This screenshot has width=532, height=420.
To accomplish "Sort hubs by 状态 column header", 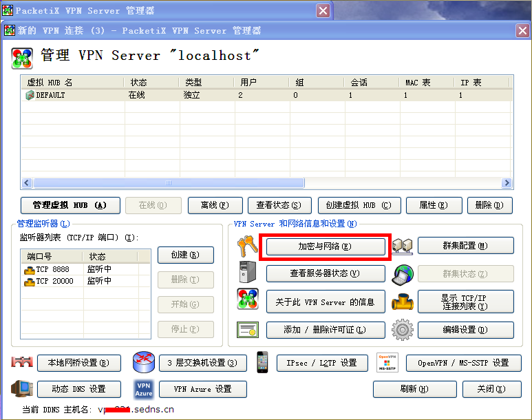I will point(151,83).
